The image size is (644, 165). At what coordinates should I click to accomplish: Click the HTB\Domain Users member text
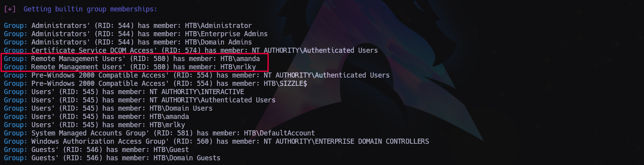pyautogui.click(x=181, y=108)
